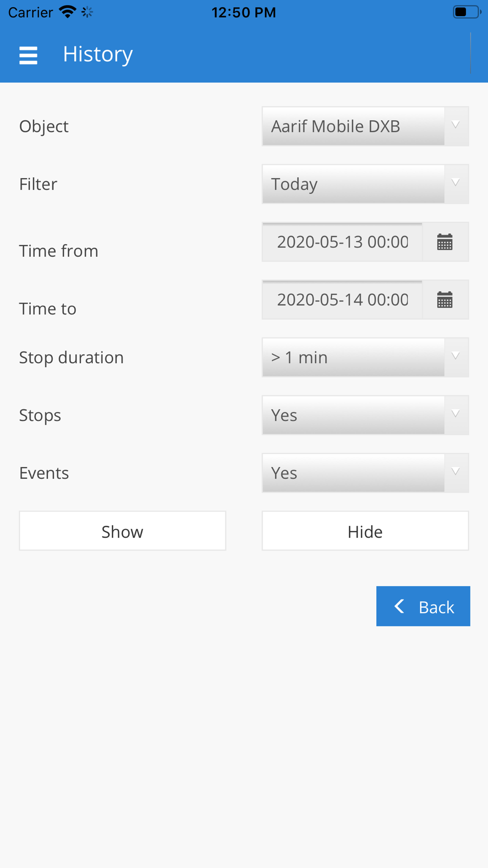Tap the Wi-Fi icon in status bar
The width and height of the screenshot is (488, 868).
click(67, 12)
